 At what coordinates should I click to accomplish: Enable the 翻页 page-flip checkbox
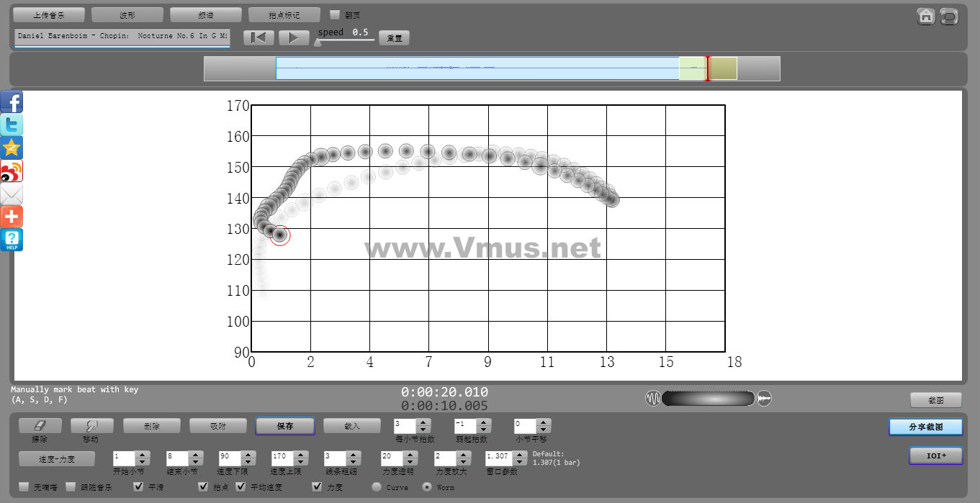click(335, 14)
